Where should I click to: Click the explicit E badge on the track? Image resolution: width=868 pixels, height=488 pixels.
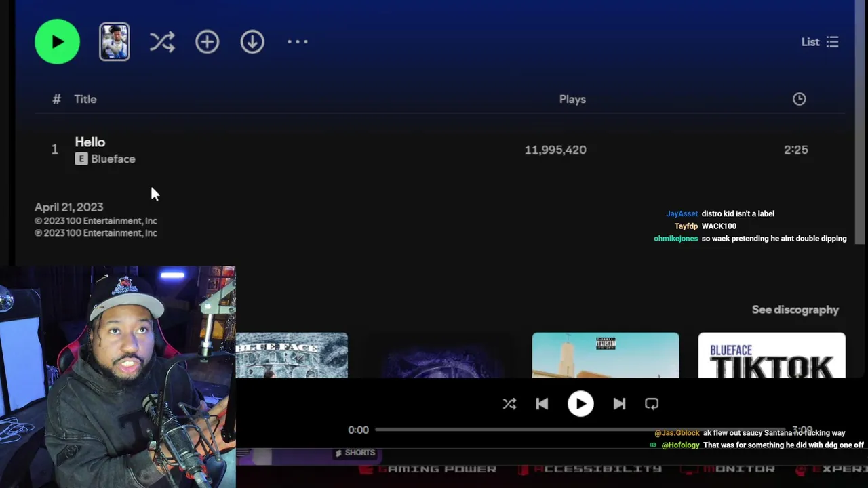(x=81, y=159)
